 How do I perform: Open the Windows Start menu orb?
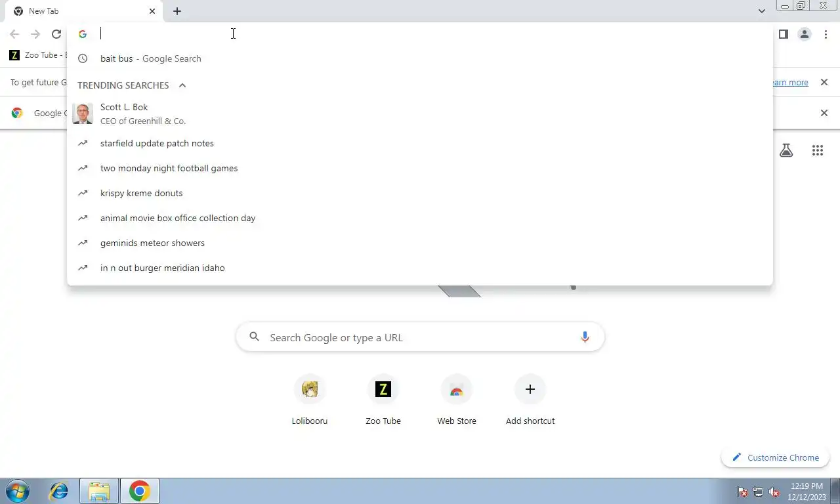tap(18, 491)
